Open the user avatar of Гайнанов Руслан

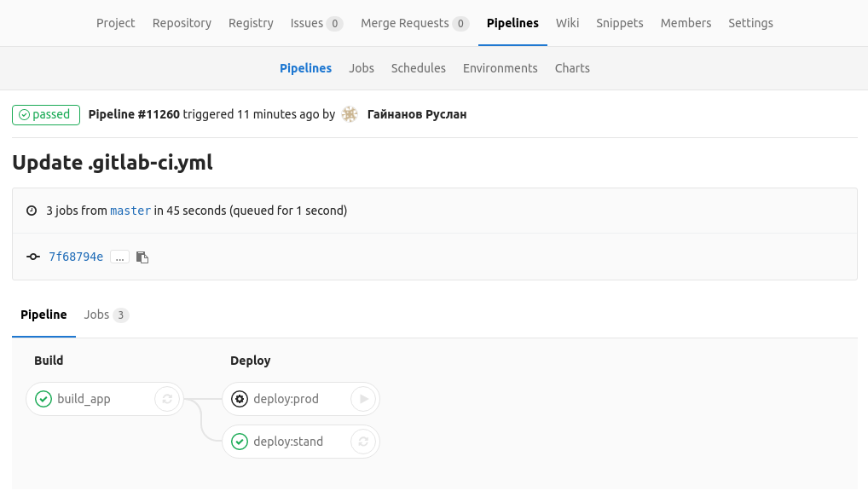pos(350,114)
